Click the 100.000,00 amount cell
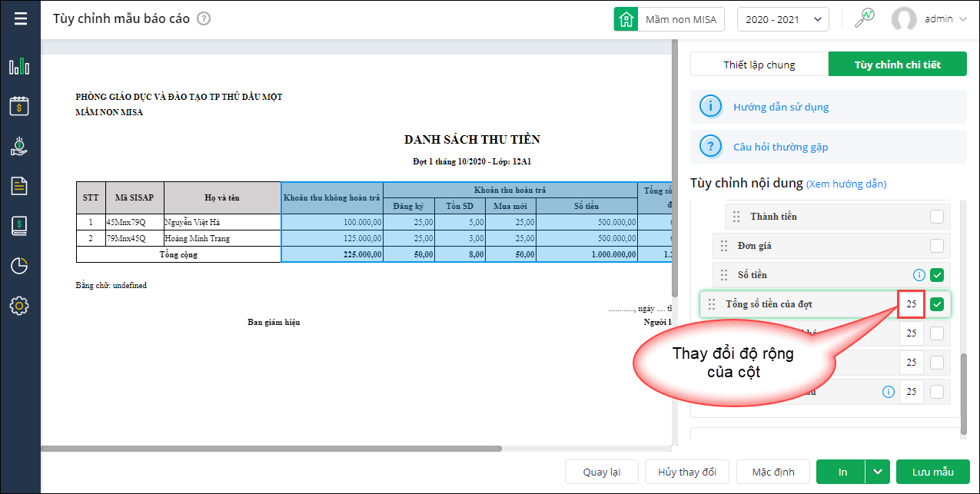 (332, 222)
